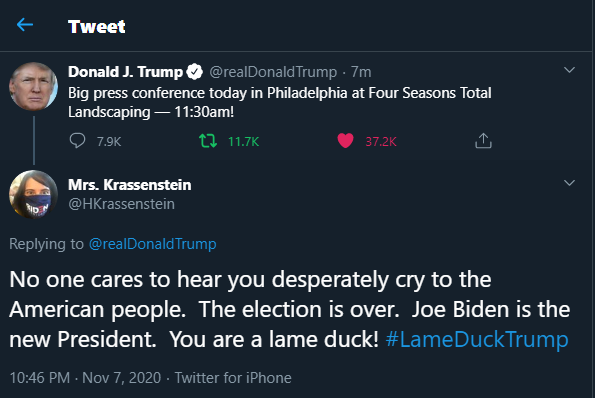Click the 11.7K retweet count
Image resolution: width=595 pixels, height=398 pixels.
243,142
